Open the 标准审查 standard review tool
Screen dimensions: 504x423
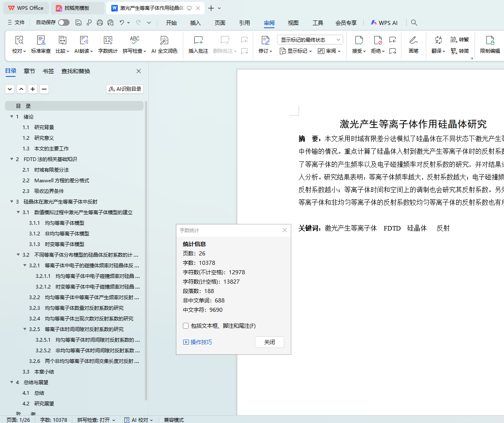tap(41, 45)
